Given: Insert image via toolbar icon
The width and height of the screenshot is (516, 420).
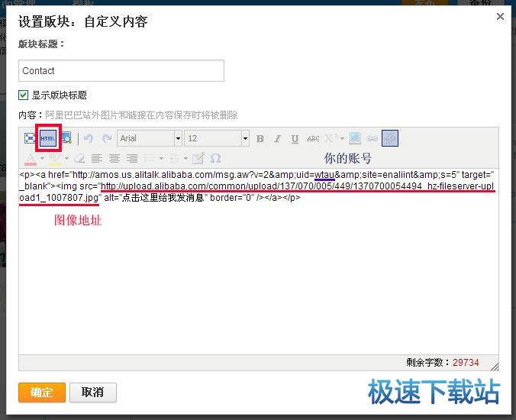Looking at the screenshot, I should tap(355, 138).
